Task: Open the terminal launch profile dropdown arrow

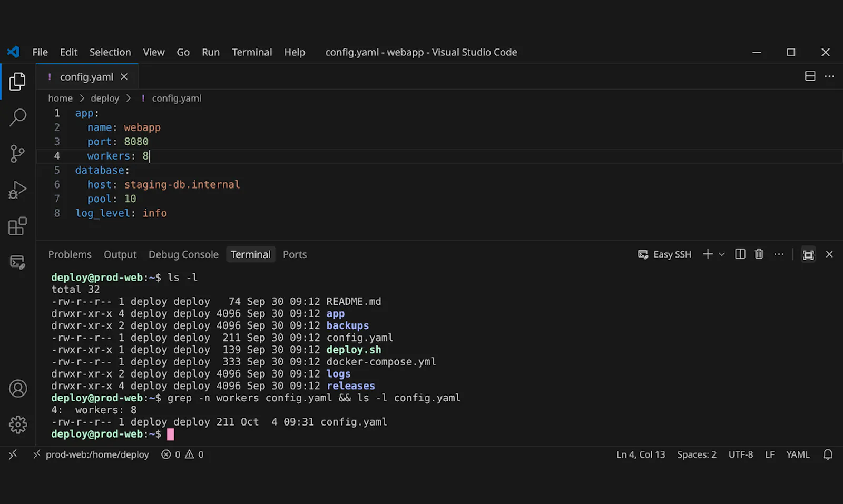Action: (x=722, y=254)
